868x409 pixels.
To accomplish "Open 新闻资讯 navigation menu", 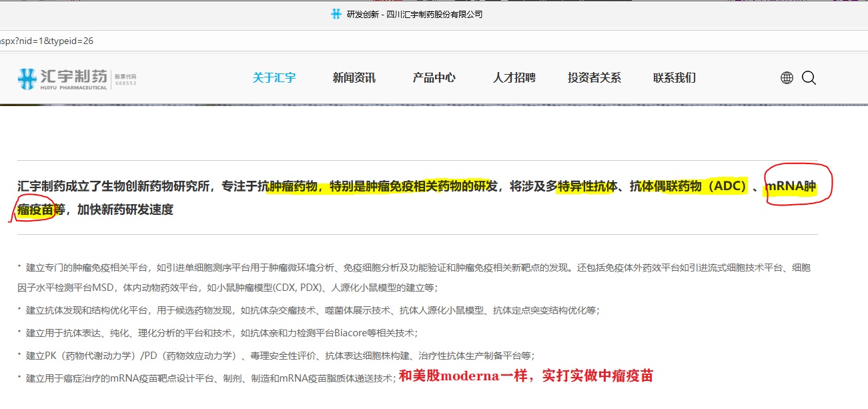I will pyautogui.click(x=354, y=78).
